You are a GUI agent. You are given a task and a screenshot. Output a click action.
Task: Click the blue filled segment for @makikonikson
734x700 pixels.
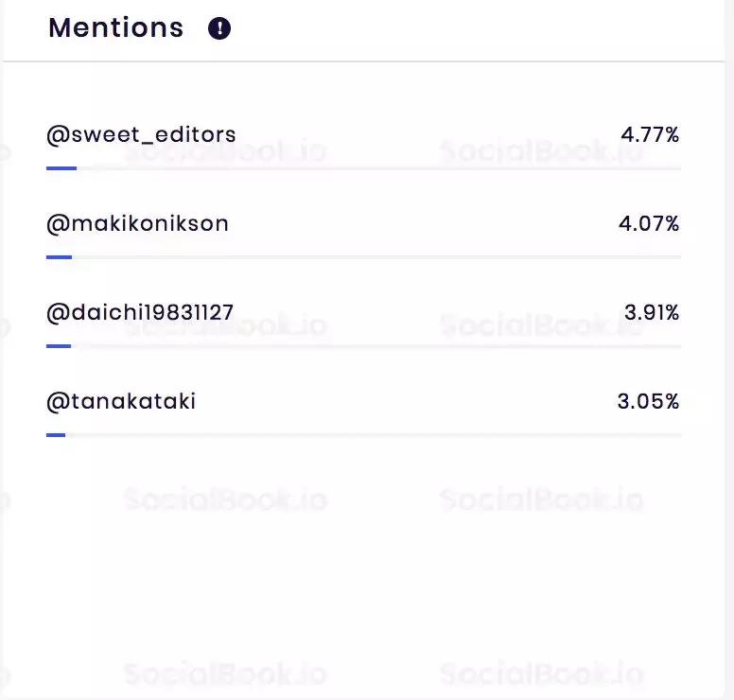tap(59, 257)
